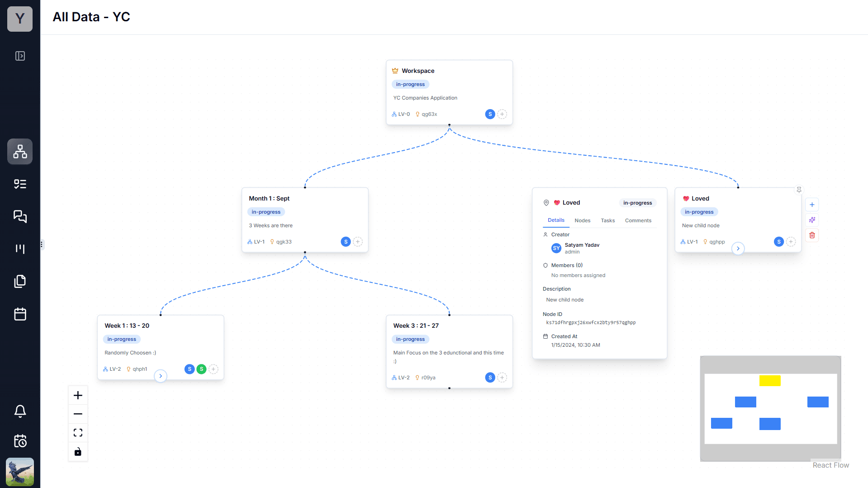Switch to the Nodes tab in Loved panel
The image size is (868, 488).
(582, 220)
